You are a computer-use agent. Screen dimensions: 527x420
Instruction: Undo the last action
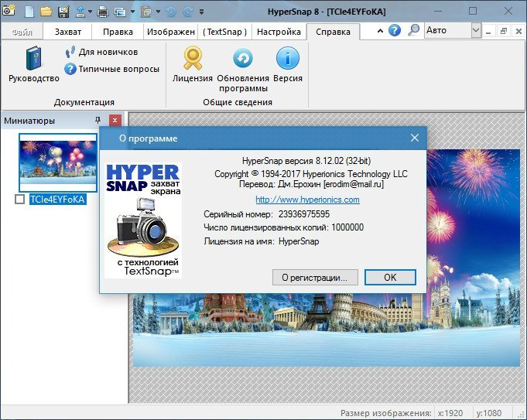click(171, 12)
